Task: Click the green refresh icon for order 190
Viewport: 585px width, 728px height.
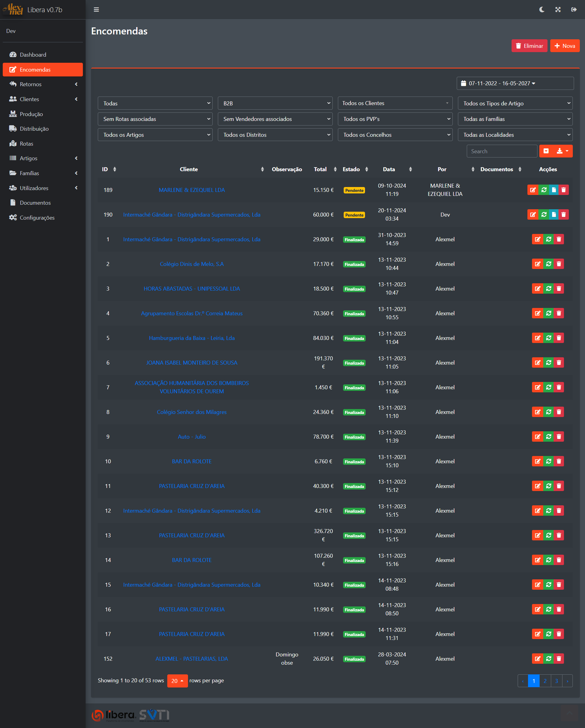Action: coord(544,214)
